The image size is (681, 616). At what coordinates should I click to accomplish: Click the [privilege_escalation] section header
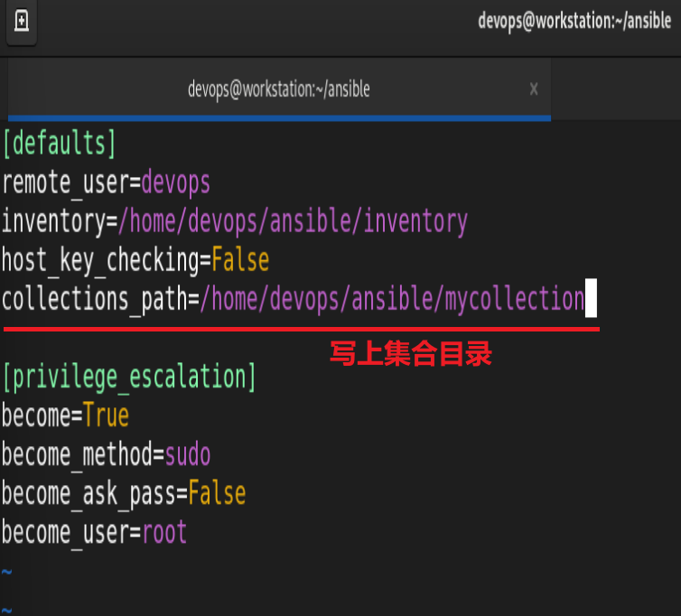[x=129, y=377]
